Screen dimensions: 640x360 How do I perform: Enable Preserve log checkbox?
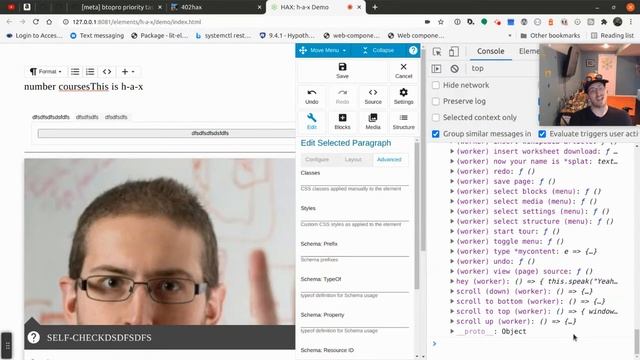436,101
